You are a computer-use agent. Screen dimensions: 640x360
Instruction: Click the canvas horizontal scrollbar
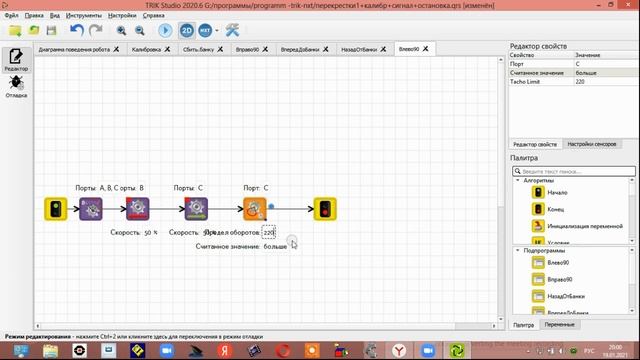[265, 326]
